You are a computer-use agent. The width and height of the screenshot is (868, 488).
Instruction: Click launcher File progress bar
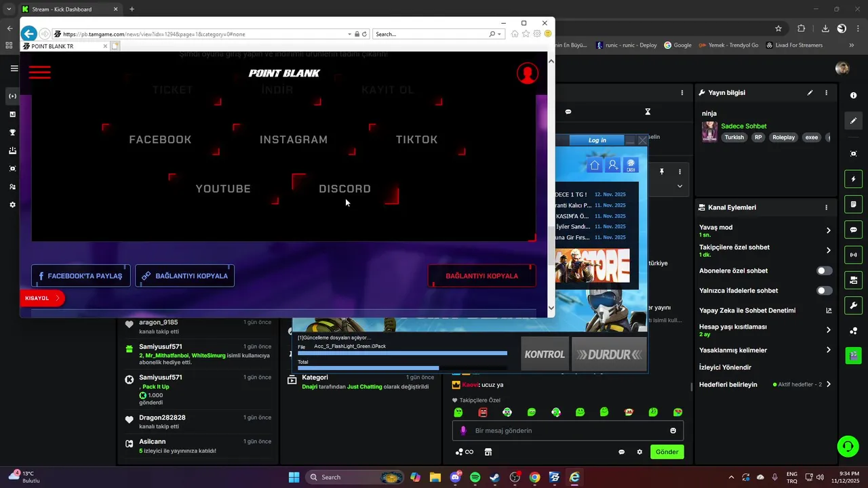402,353
